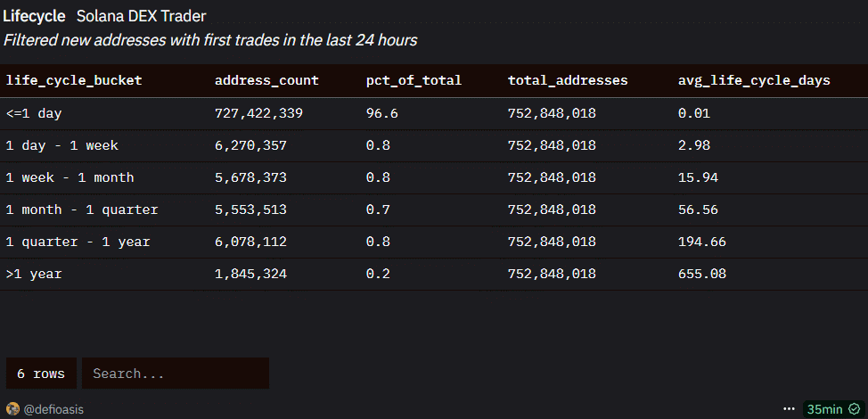Select the 727,422,339 address count cell
Screen dimensions: 868x419
pos(259,113)
